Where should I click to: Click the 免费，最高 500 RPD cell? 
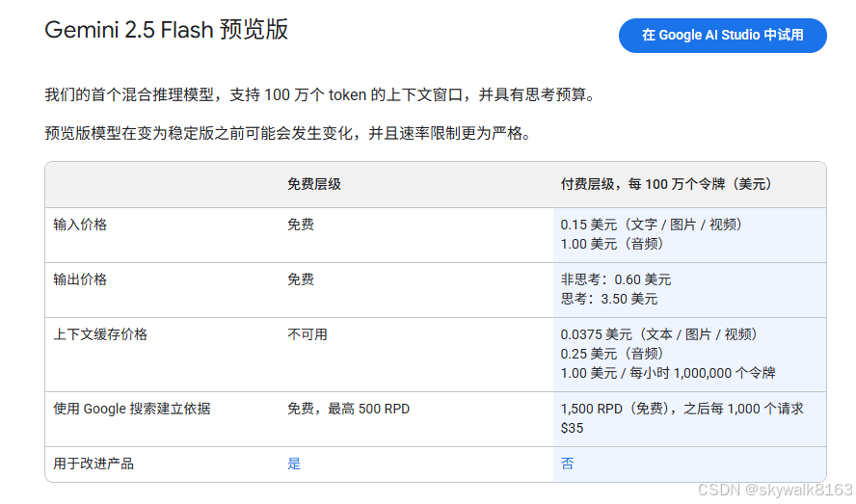pos(348,409)
